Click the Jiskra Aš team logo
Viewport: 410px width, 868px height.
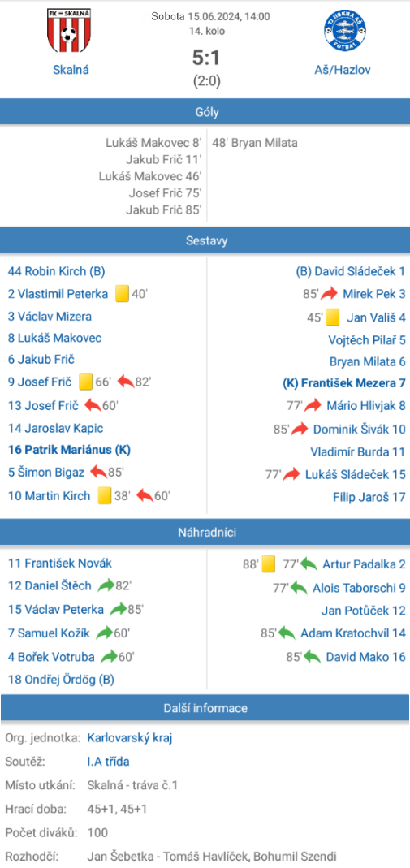[x=345, y=31]
